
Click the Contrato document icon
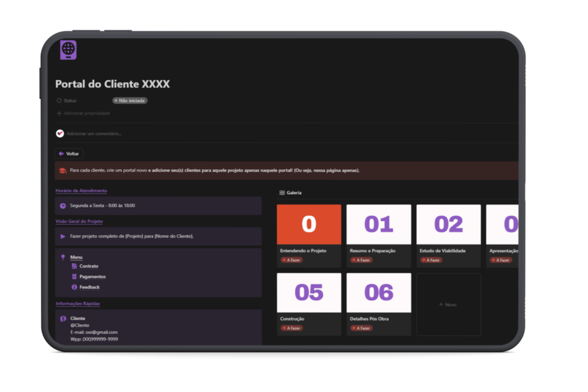74,266
